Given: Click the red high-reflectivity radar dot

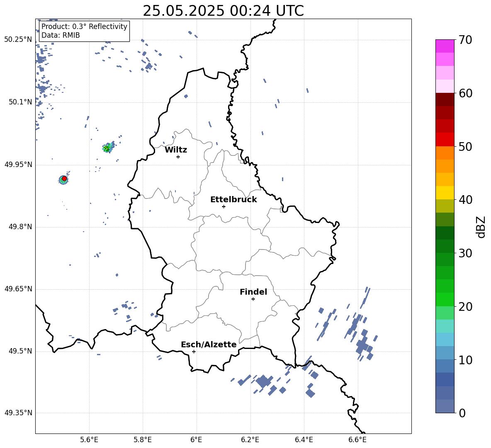Looking at the screenshot, I should pyautogui.click(x=64, y=179).
